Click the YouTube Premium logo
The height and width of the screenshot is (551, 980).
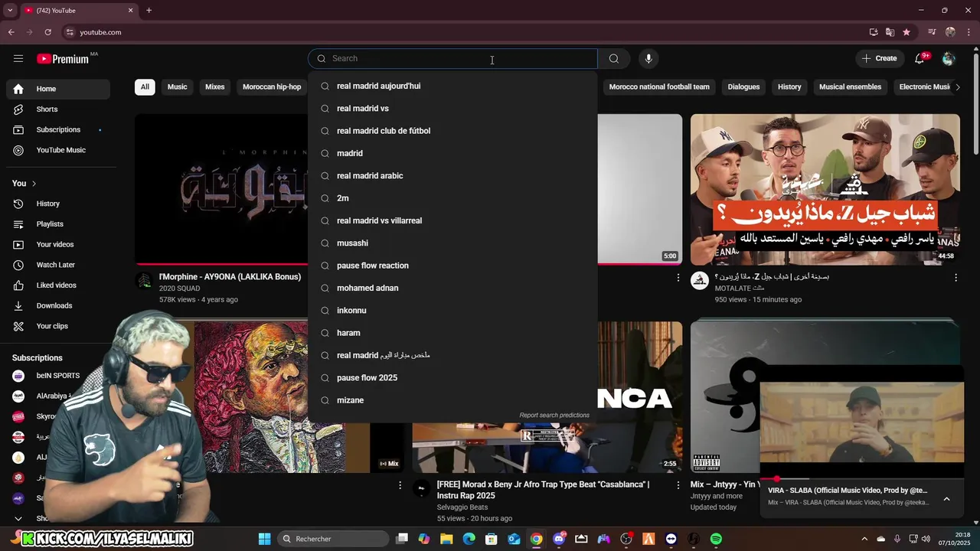click(63, 59)
